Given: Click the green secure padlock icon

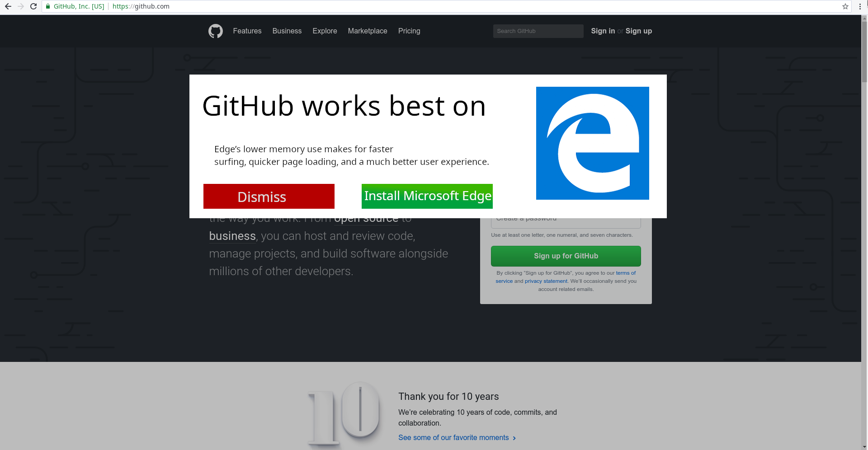Looking at the screenshot, I should [48, 6].
